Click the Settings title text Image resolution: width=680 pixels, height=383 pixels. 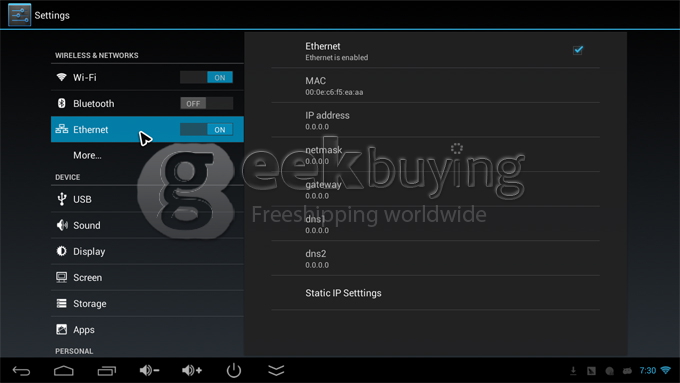pos(52,15)
